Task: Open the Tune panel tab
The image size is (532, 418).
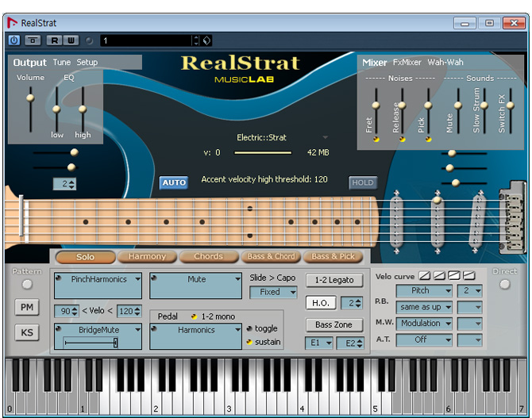Action: [62, 63]
